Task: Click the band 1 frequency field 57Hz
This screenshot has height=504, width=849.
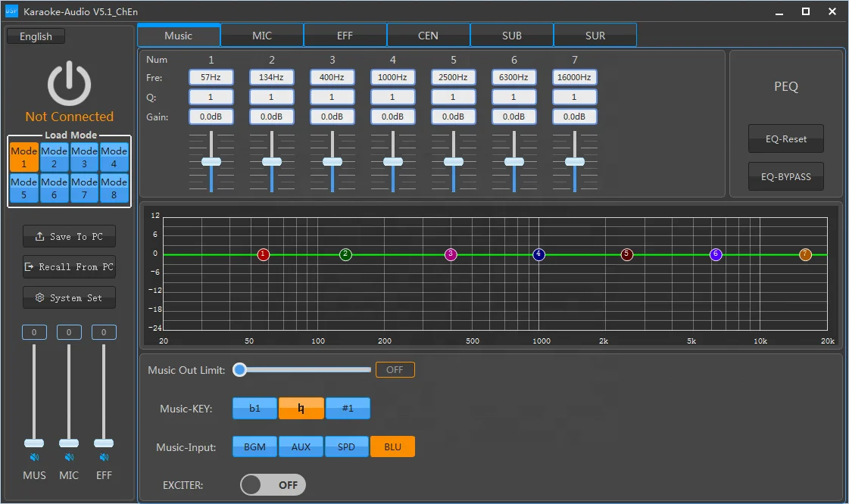Action: click(211, 77)
